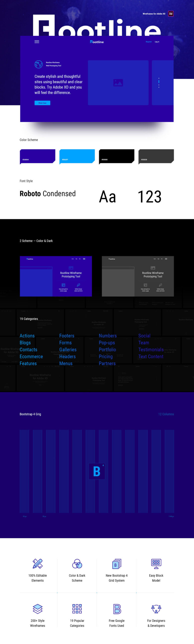194x644 pixels.
Task: Click the Easy Block Model monitor icon
Action: click(156, 563)
